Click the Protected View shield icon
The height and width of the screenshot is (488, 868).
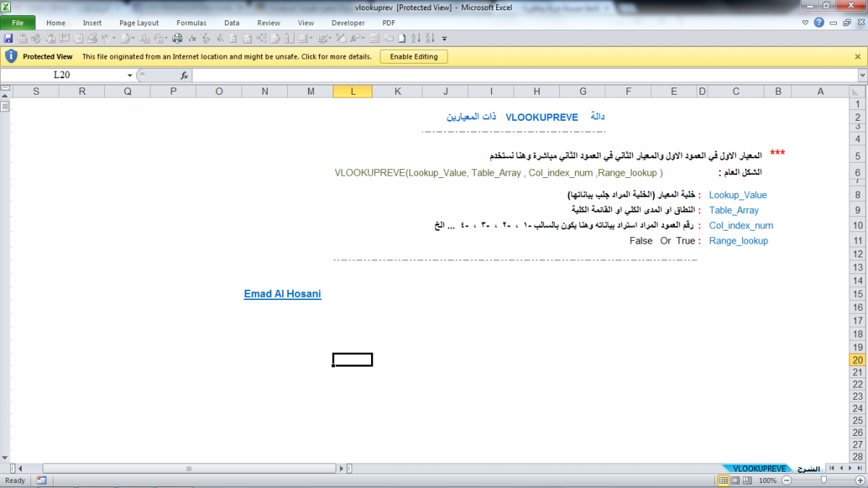click(11, 56)
